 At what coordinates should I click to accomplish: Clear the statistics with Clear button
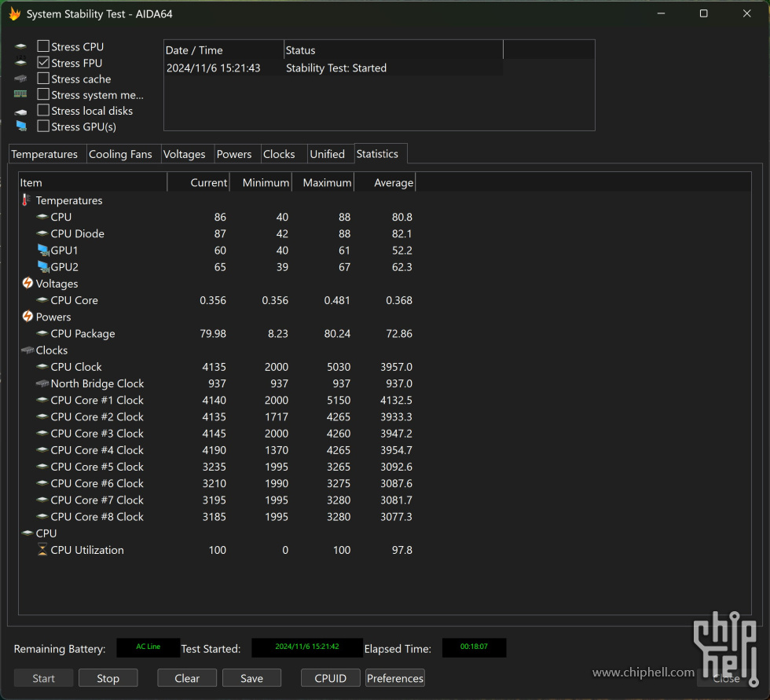187,678
